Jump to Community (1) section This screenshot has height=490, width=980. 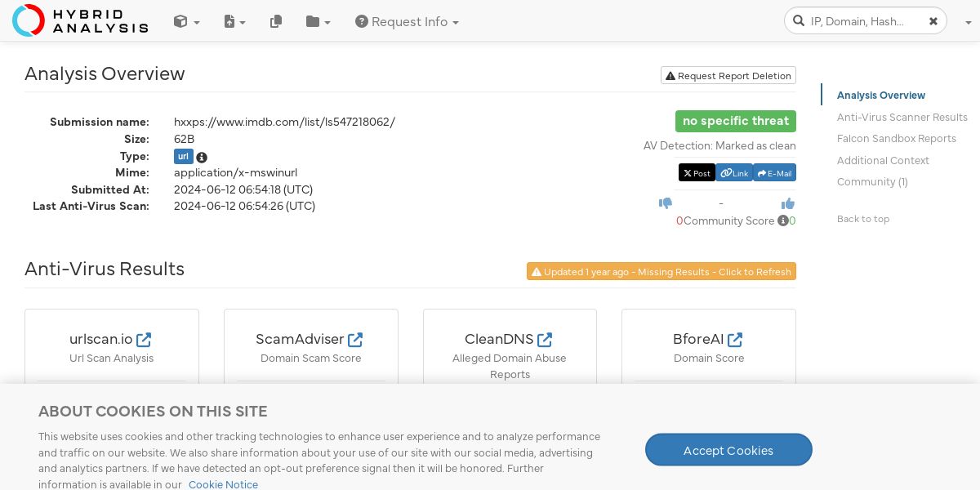click(872, 182)
